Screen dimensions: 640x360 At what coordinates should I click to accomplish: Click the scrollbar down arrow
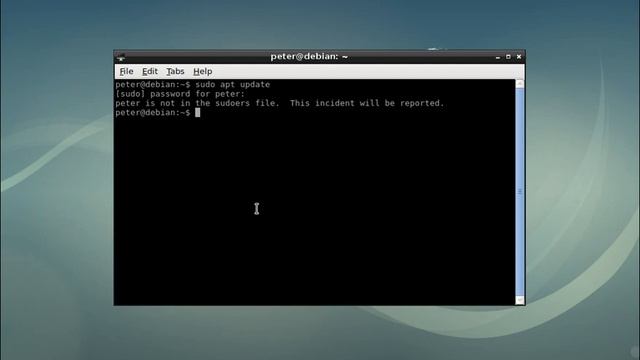tap(520, 300)
